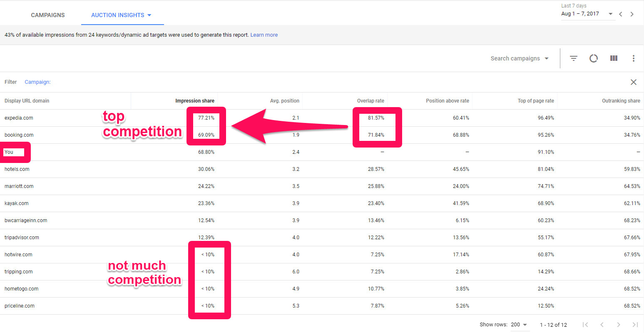644x333 pixels.
Task: Sort by Outranking share column header
Action: coord(621,101)
